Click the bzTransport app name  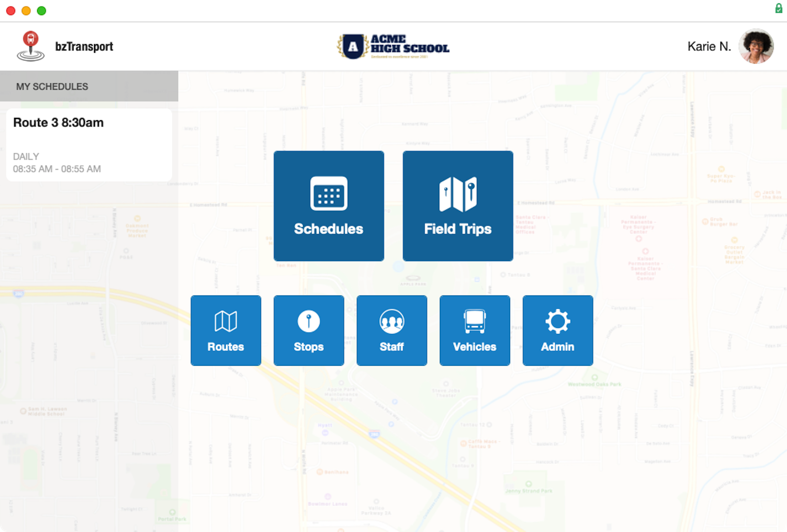[x=84, y=46]
